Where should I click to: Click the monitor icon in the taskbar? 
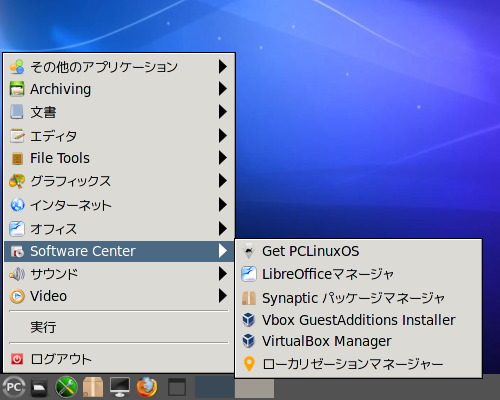point(120,387)
